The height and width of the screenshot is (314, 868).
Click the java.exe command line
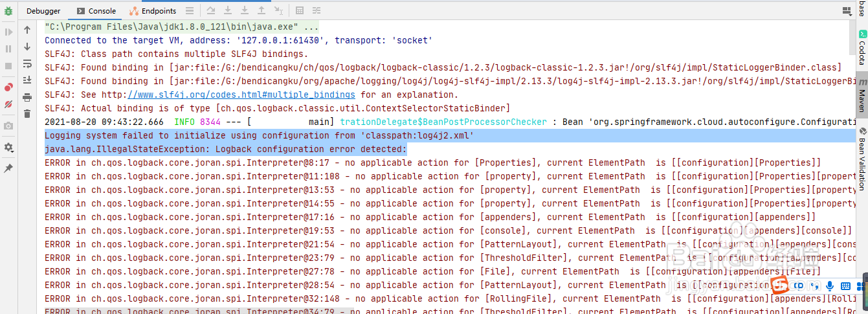(x=182, y=27)
